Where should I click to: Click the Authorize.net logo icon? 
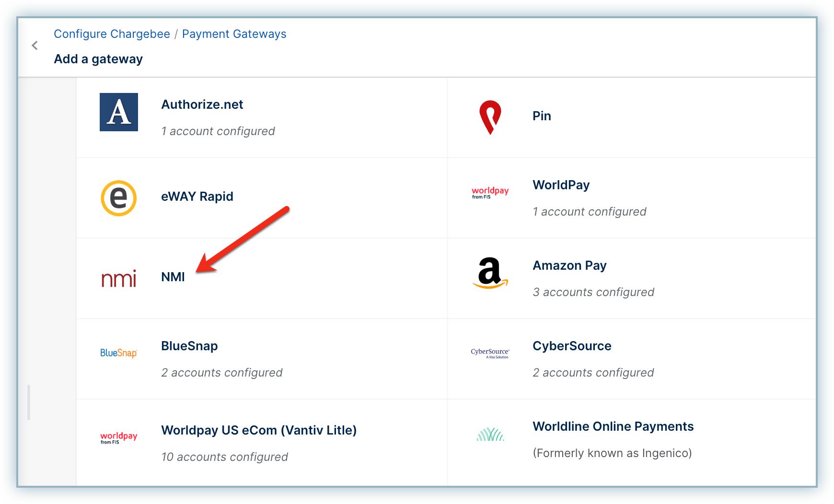119,112
